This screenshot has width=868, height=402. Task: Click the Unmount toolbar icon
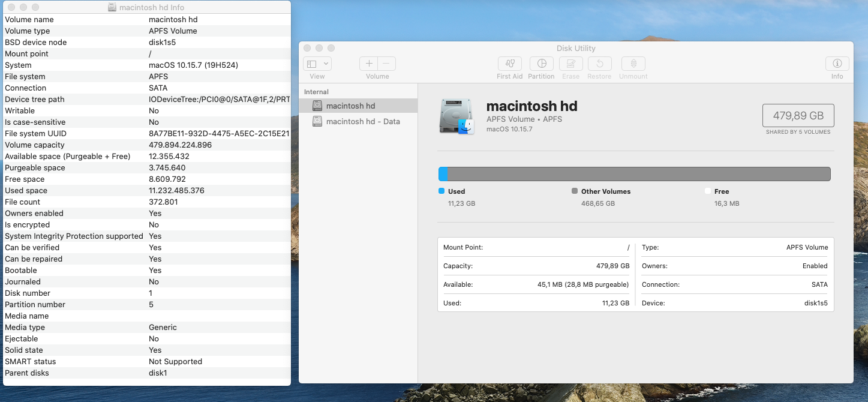coord(633,64)
